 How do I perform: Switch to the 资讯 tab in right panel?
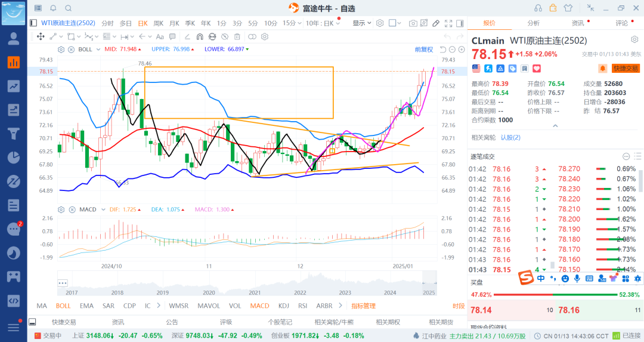(578, 23)
